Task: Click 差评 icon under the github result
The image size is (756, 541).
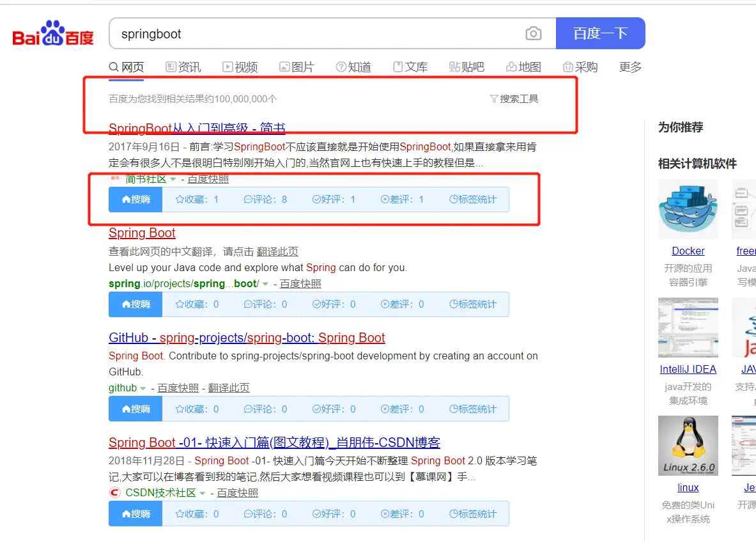Action: point(385,409)
